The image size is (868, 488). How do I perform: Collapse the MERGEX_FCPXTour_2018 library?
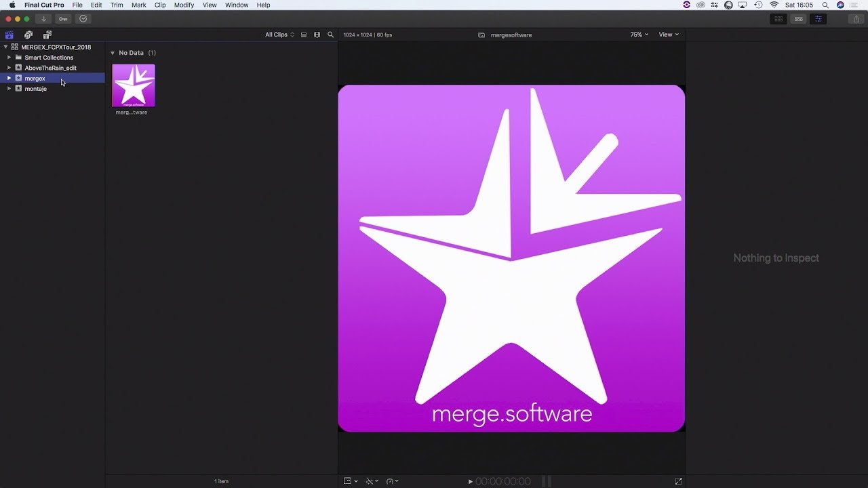[x=6, y=47]
